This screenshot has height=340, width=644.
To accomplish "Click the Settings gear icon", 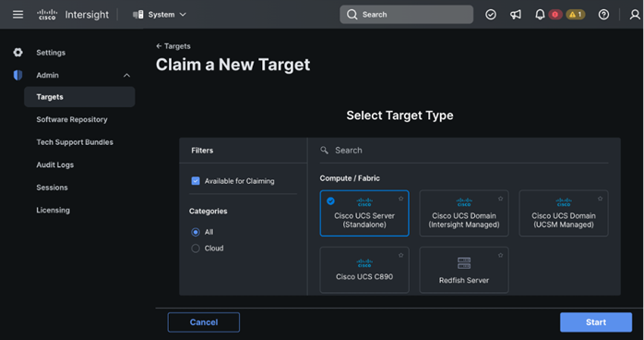I will click(x=18, y=53).
